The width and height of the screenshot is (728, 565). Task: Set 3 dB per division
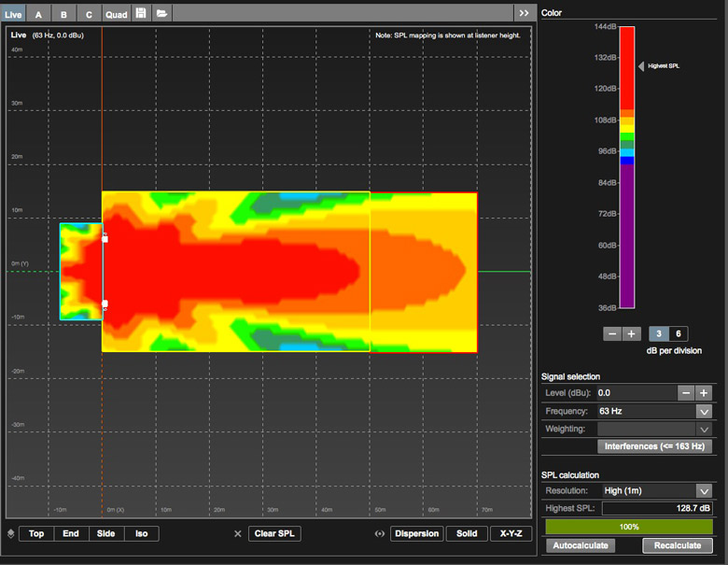(x=658, y=333)
